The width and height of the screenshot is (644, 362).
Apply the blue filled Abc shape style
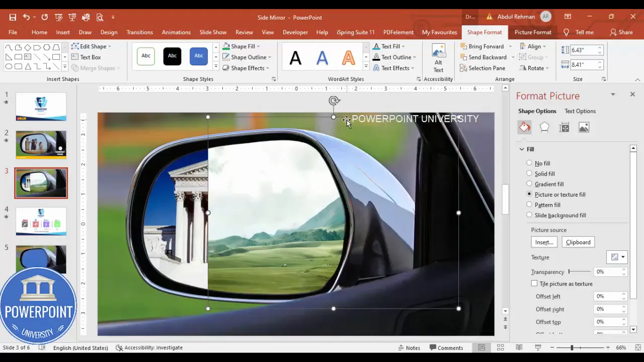199,56
